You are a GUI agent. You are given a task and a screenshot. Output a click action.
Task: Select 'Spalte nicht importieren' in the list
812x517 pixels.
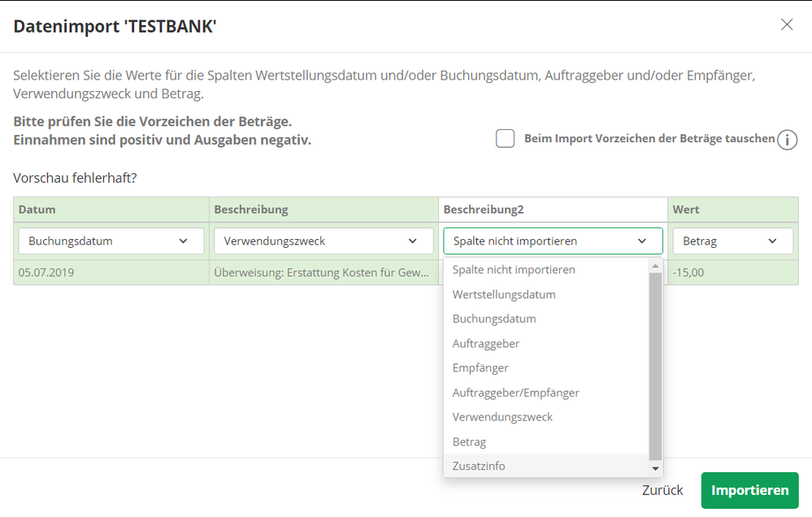click(514, 270)
